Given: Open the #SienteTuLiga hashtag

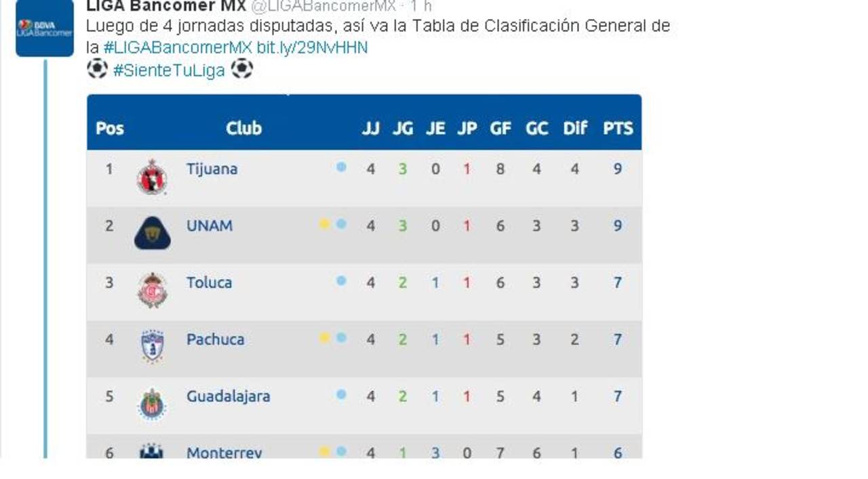Looking at the screenshot, I should 168,70.
